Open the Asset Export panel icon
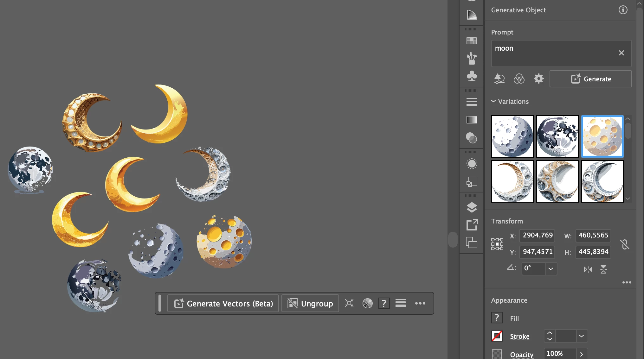The width and height of the screenshot is (644, 359). (472, 225)
